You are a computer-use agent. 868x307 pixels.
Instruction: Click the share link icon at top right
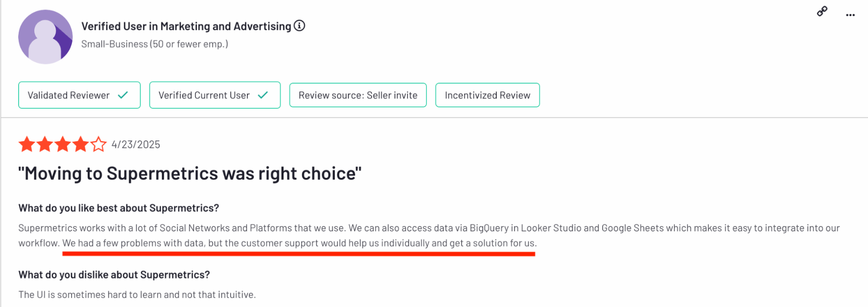(823, 11)
